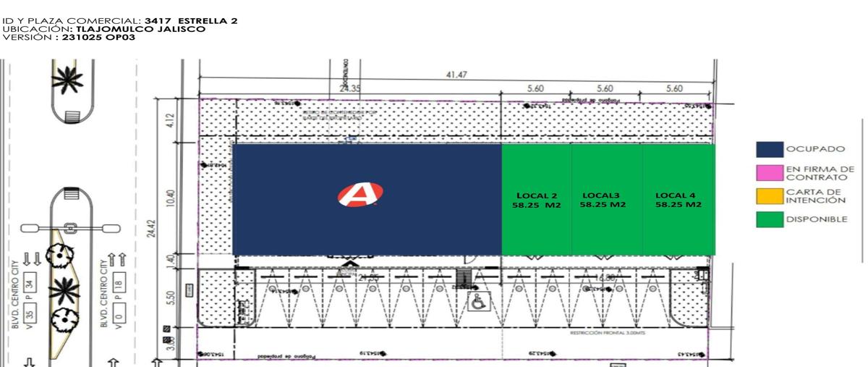
Task: Click the pedestrian crosswalk bar across the median
Action: point(70,228)
